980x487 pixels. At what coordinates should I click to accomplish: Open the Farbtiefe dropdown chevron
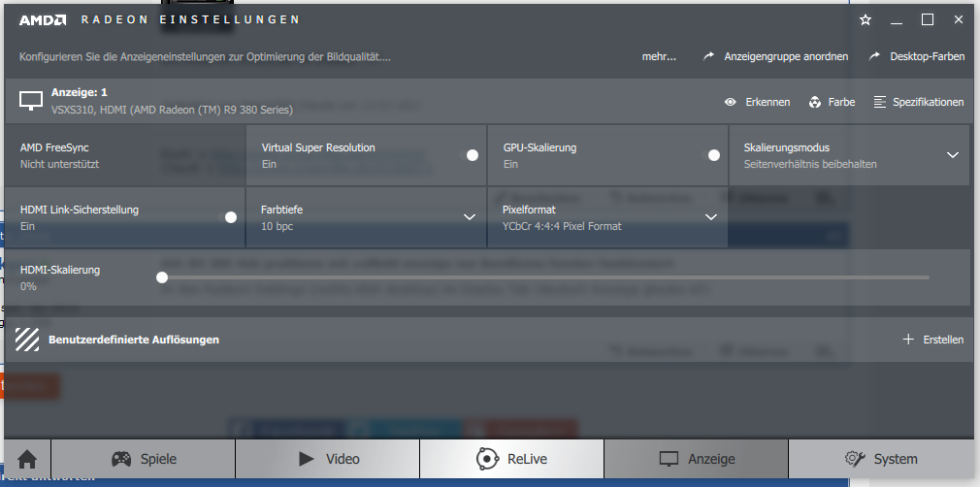[470, 217]
